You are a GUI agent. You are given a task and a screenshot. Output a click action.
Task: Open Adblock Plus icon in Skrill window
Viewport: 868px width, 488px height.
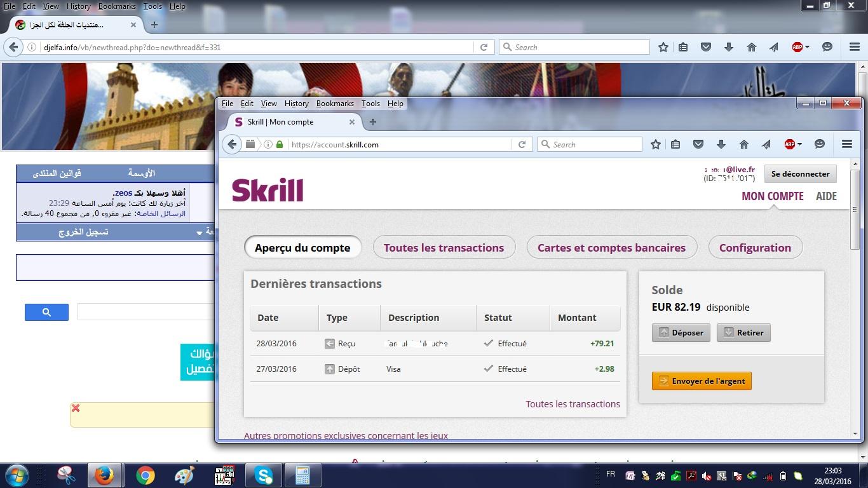pos(790,144)
